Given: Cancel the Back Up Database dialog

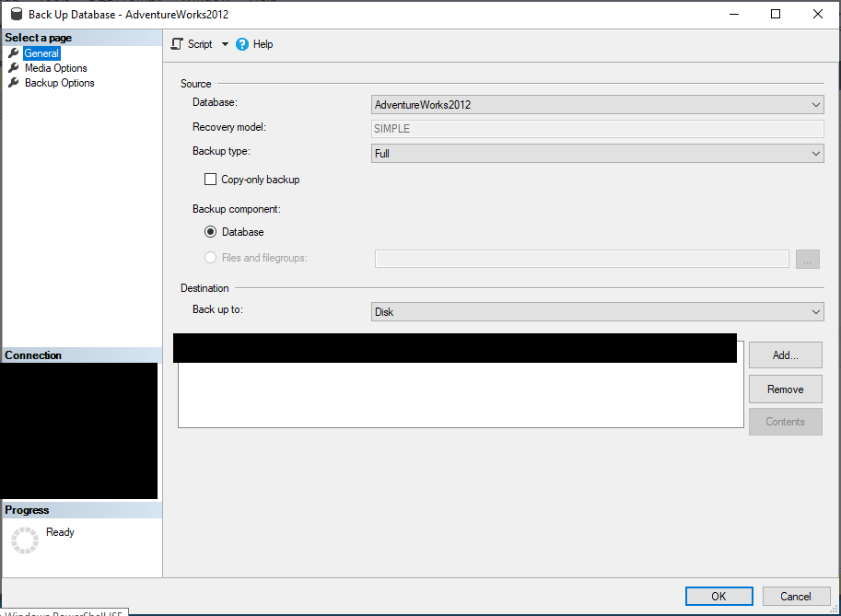Looking at the screenshot, I should [x=796, y=596].
